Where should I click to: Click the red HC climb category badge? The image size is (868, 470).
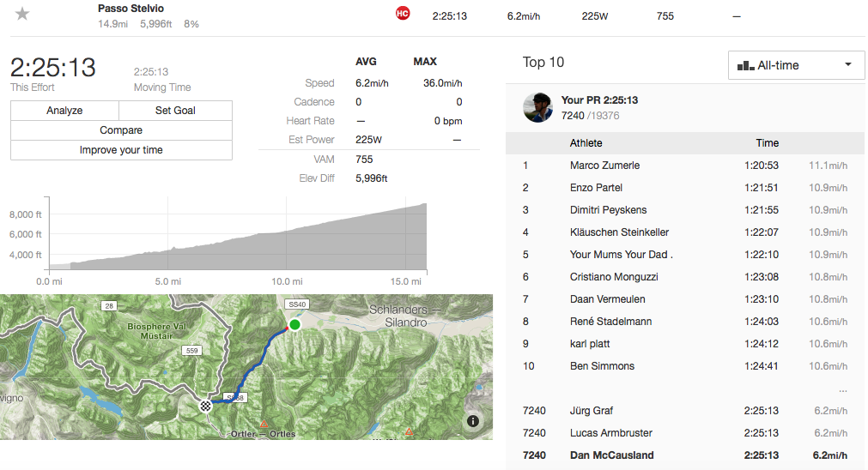point(402,13)
